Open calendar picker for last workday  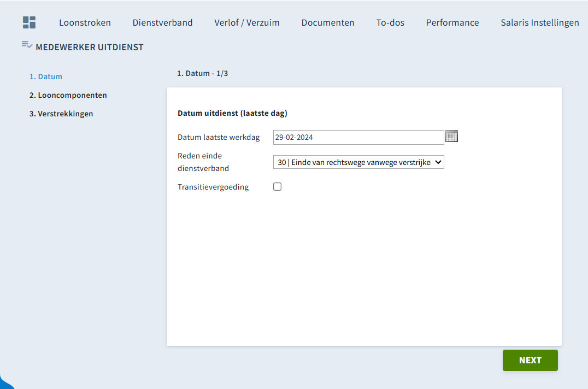(x=451, y=137)
